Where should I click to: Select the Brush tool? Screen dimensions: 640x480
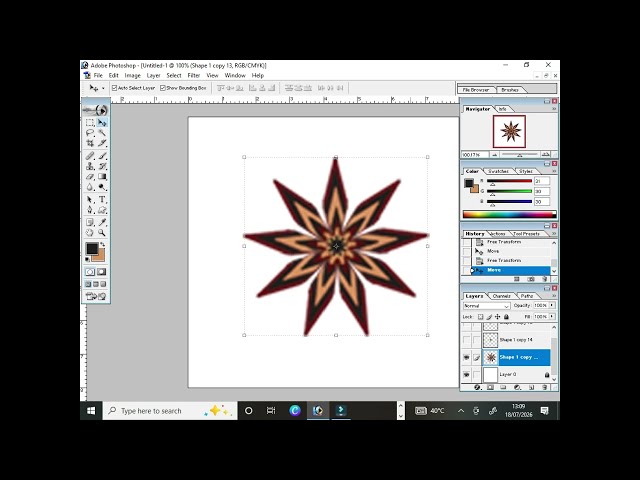(x=102, y=156)
